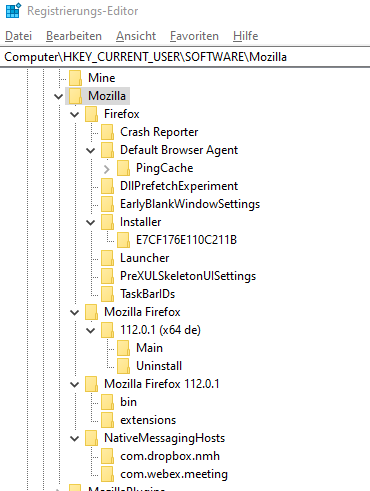Open the Bearbeiten menu

pos(74,36)
